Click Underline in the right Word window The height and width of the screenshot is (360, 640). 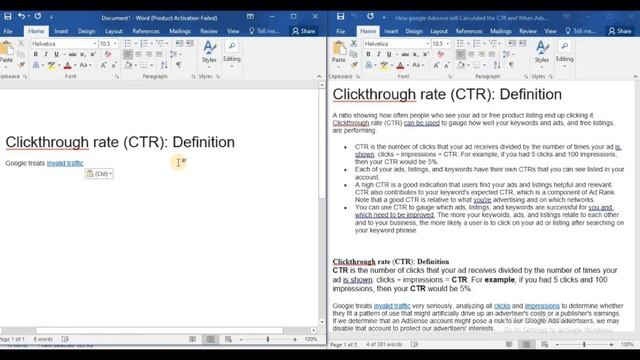pyautogui.click(x=389, y=54)
